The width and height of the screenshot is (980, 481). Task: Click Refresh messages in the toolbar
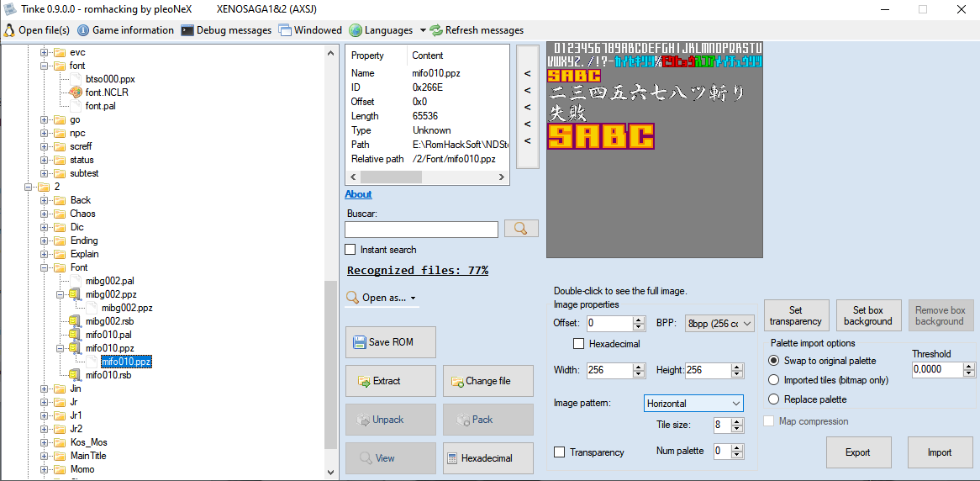(x=477, y=30)
